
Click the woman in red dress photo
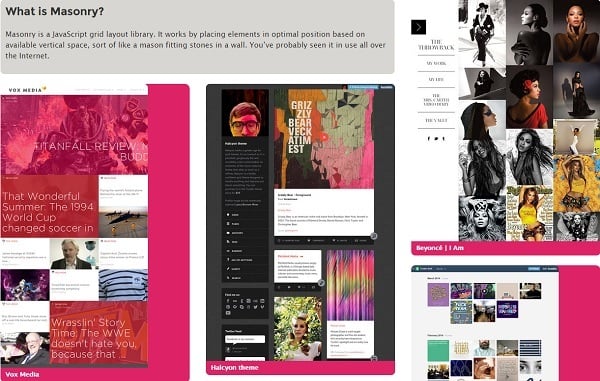click(x=529, y=97)
